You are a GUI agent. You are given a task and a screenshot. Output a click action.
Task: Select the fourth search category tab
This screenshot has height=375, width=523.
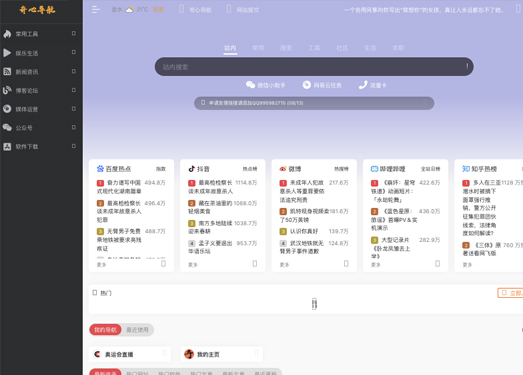point(314,48)
